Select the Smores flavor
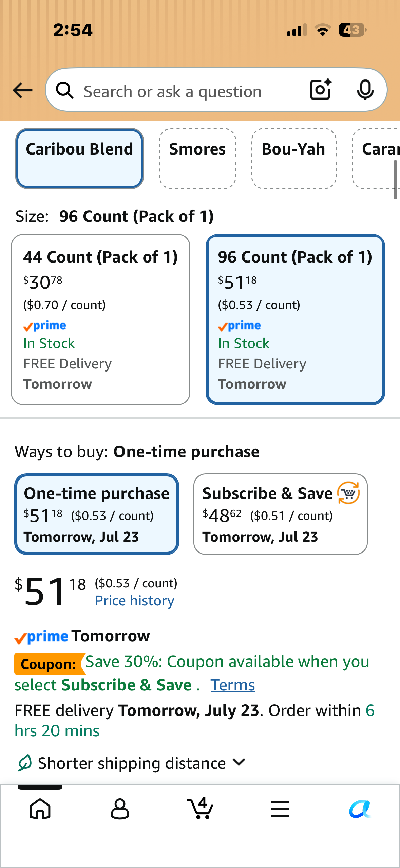 197,158
